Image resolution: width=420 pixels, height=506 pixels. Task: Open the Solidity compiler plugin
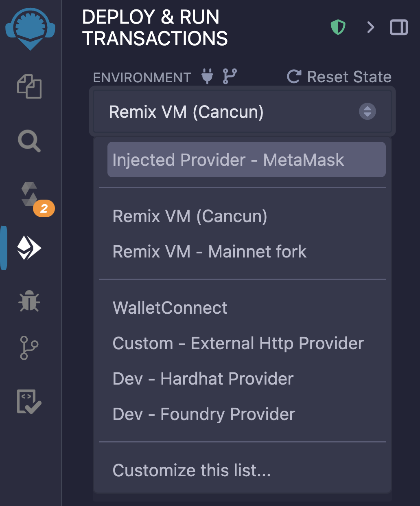[x=30, y=195]
